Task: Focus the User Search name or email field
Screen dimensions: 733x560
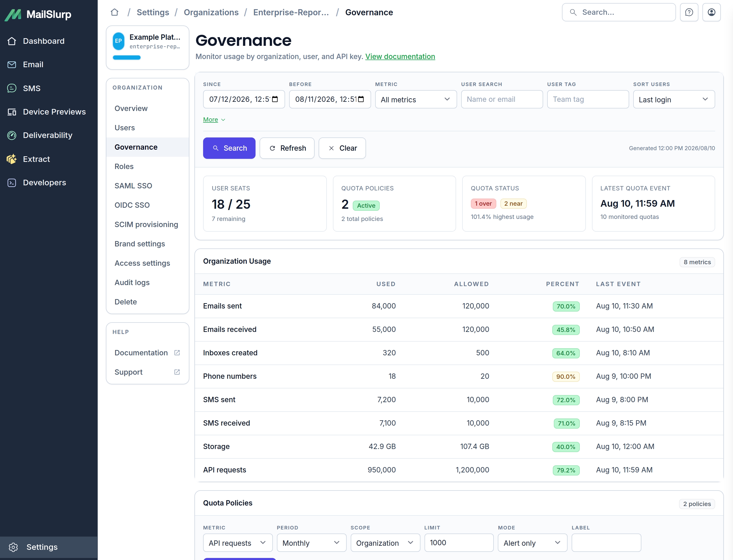Action: pyautogui.click(x=502, y=99)
